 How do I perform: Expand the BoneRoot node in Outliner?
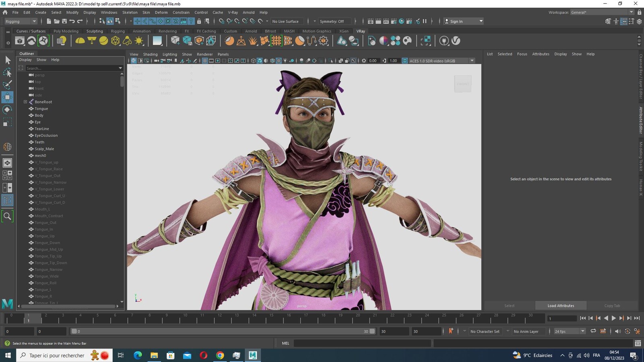click(25, 102)
